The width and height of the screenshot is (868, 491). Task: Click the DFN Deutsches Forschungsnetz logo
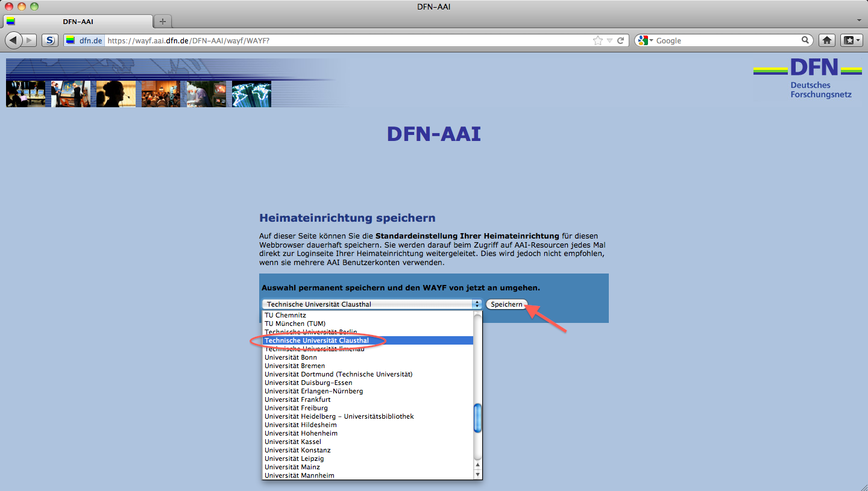[808, 78]
